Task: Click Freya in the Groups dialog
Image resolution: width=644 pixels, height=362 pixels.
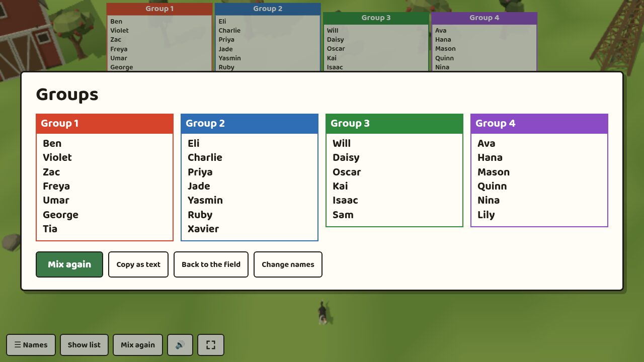Action: pos(56,186)
